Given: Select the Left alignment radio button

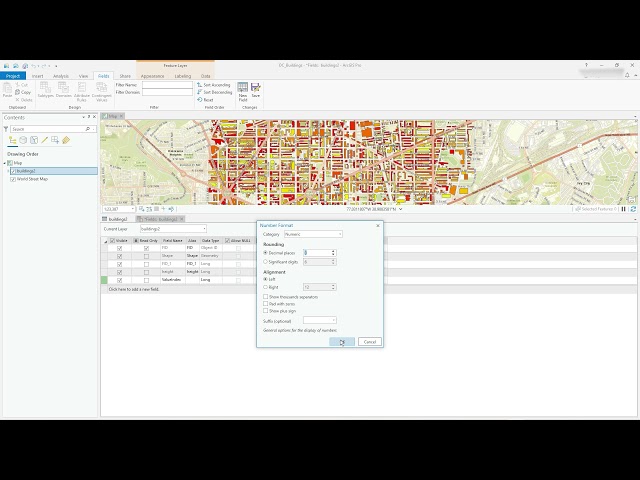Looking at the screenshot, I should [x=265, y=279].
